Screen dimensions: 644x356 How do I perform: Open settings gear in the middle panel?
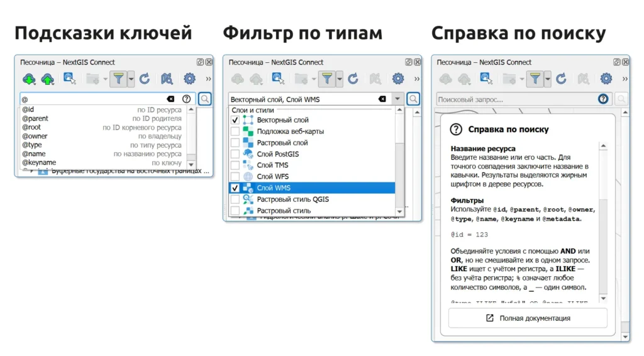(x=398, y=79)
